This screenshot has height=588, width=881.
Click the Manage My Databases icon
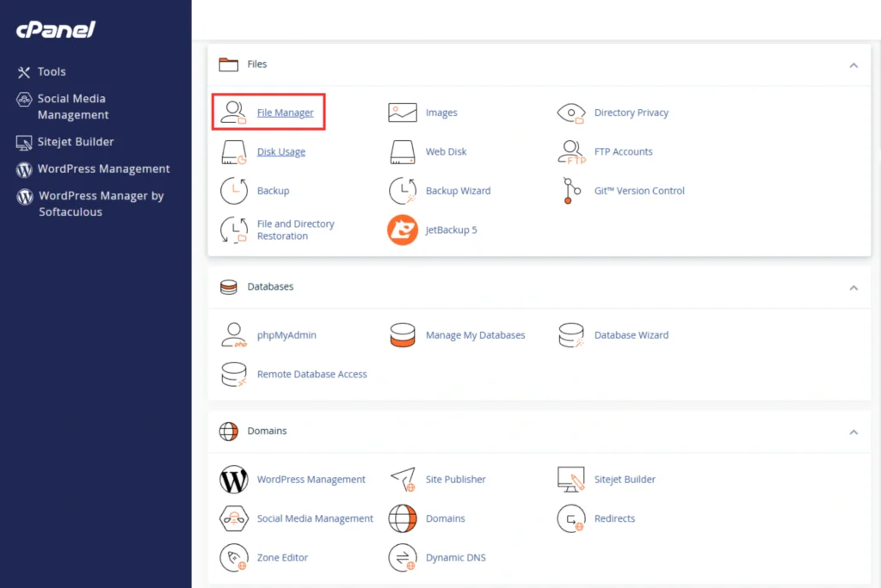tap(403, 335)
